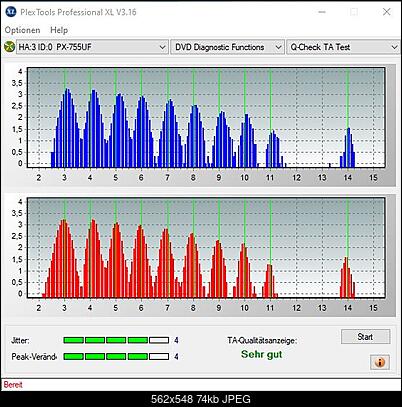The width and height of the screenshot is (402, 407).
Task: Click the Peak-Veränd quality bar indicator
Action: point(116,357)
